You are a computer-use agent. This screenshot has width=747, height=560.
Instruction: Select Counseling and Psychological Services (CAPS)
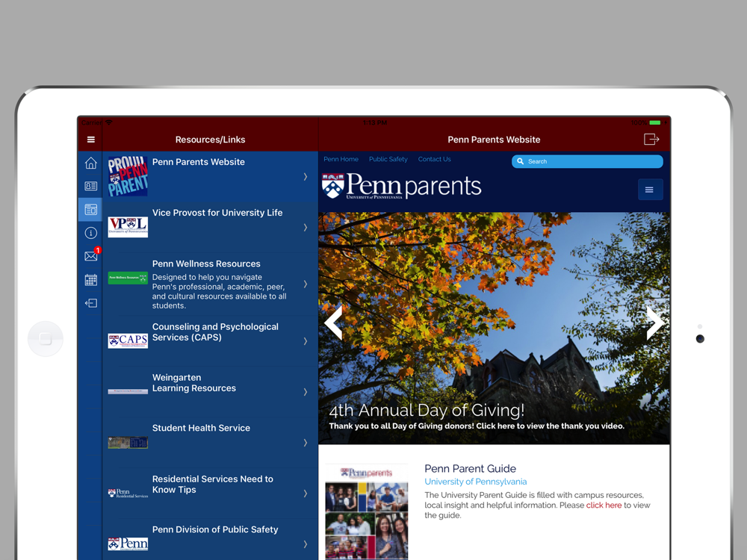point(210,341)
